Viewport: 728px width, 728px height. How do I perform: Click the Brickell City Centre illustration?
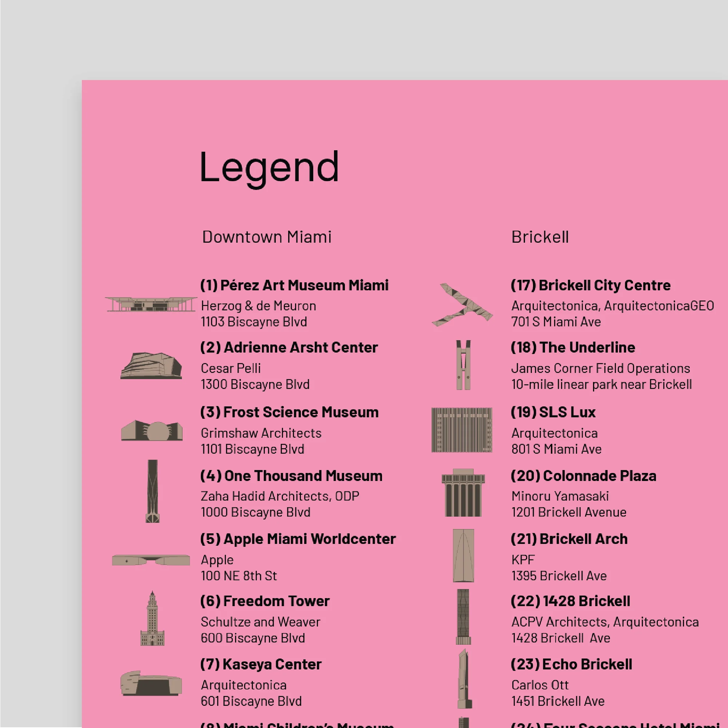tap(462, 305)
